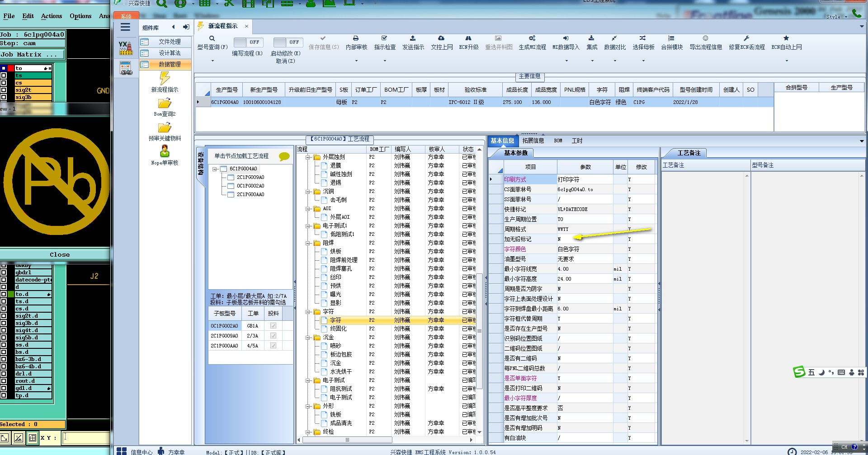Click the 型号查询 search icon

212,38
